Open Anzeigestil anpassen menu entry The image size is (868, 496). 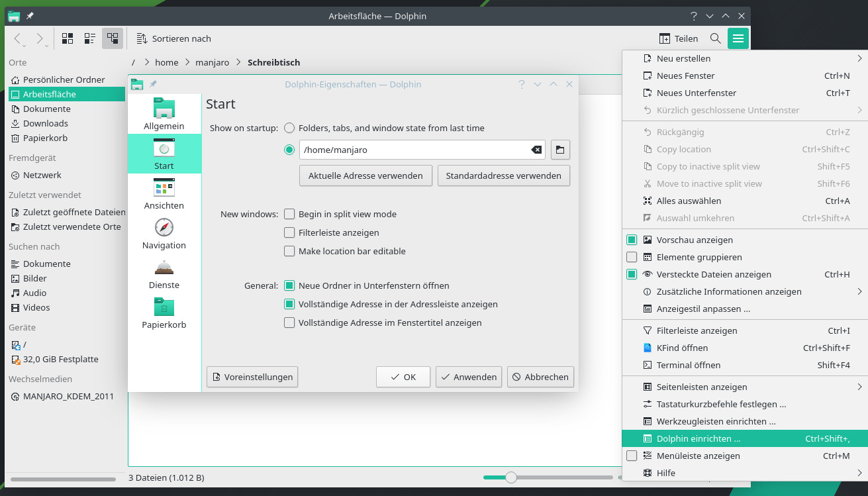coord(745,309)
